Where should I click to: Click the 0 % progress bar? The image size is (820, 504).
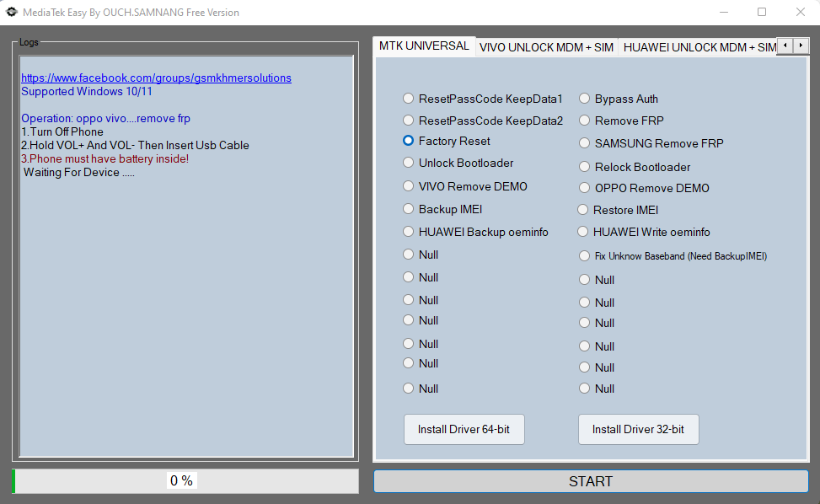[x=182, y=480]
